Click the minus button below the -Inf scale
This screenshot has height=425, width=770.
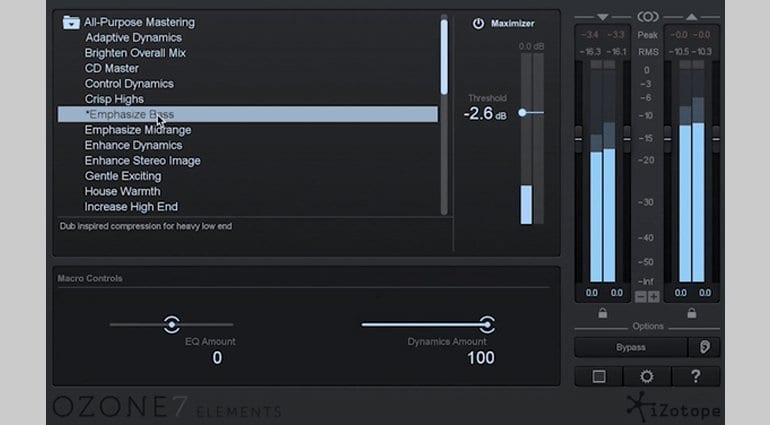640,297
